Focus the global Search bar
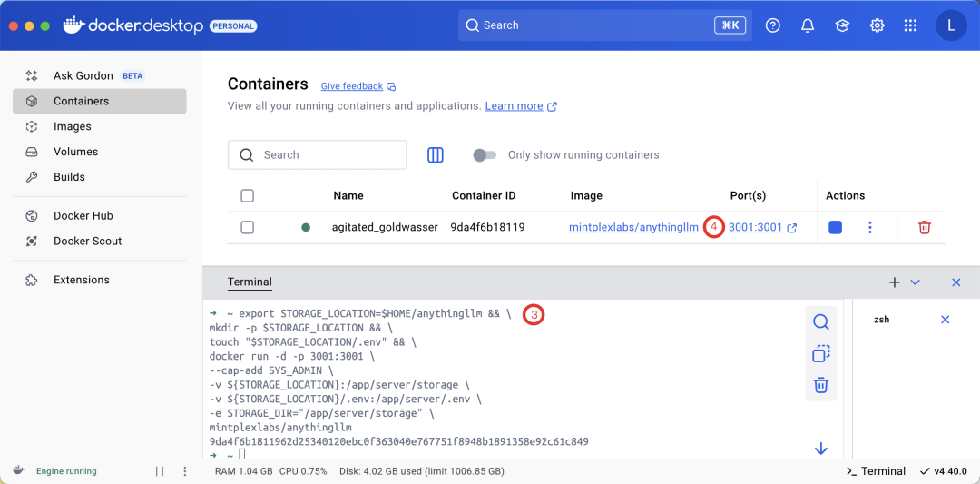 (x=605, y=25)
